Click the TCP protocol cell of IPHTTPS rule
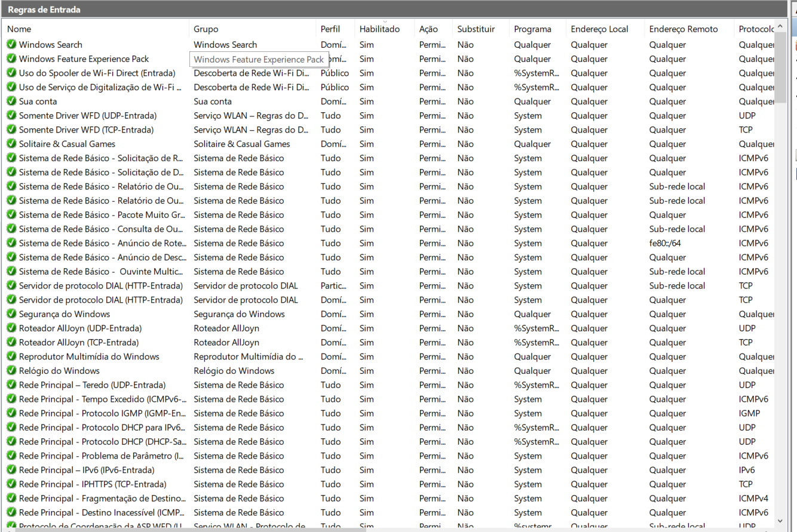The height and width of the screenshot is (532, 797). (x=746, y=484)
